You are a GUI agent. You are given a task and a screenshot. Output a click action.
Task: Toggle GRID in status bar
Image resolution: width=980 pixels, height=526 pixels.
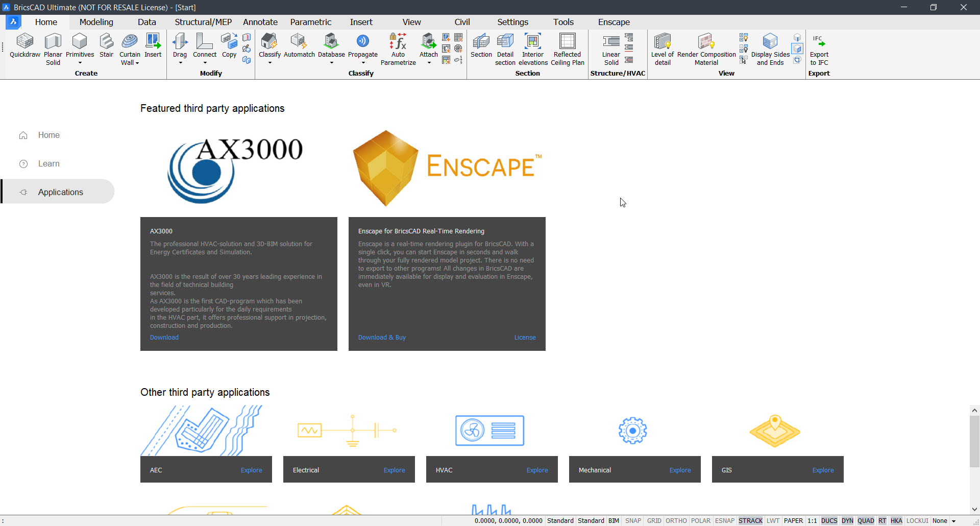click(x=654, y=521)
